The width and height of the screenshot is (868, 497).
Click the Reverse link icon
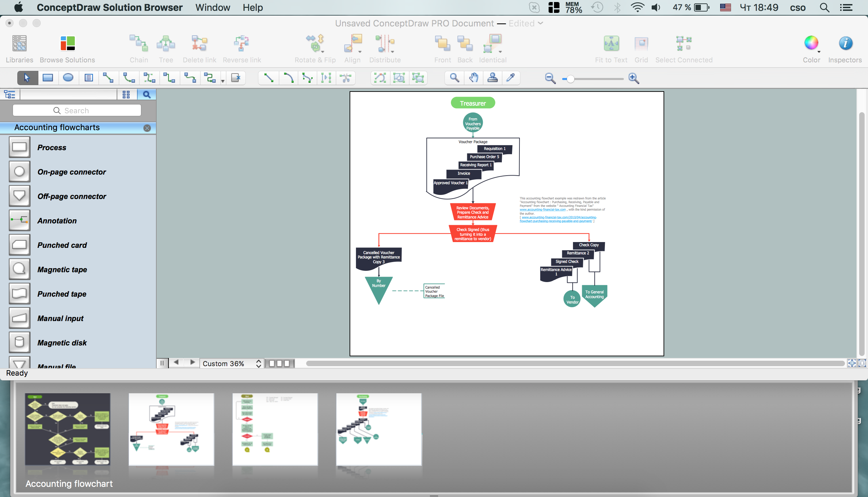point(242,43)
